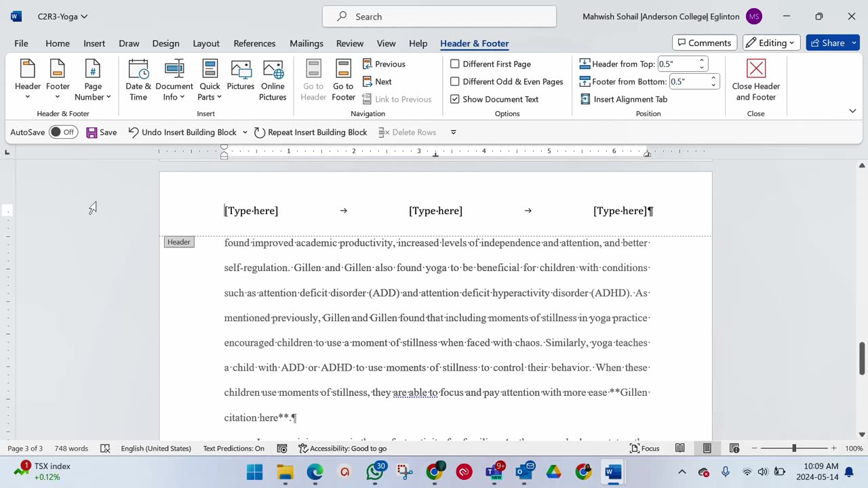Viewport: 868px width, 488px height.
Task: Click the vertical scrollbar thumb
Action: (862, 359)
